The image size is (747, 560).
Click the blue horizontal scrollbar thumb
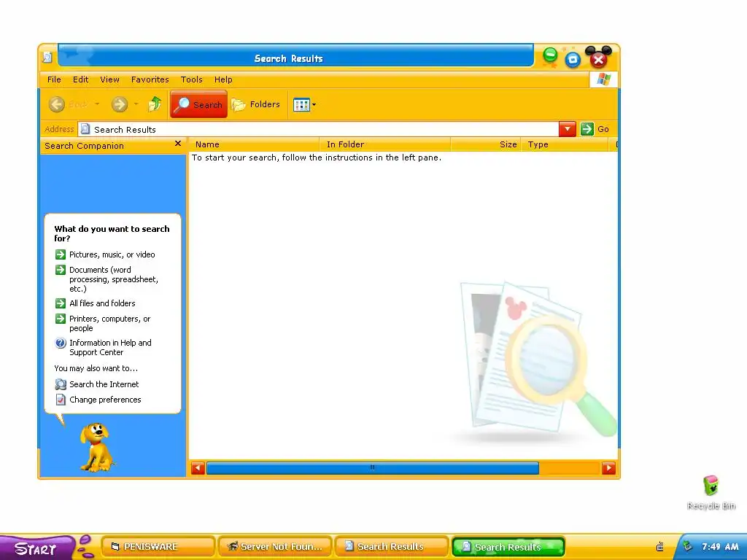point(373,468)
